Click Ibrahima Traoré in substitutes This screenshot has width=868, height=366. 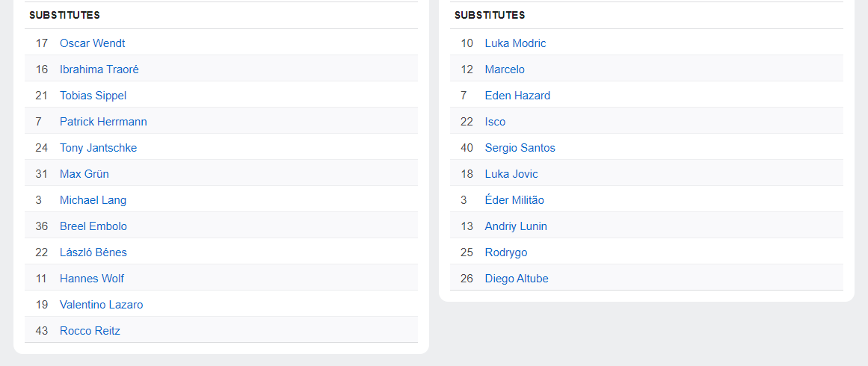pos(99,69)
